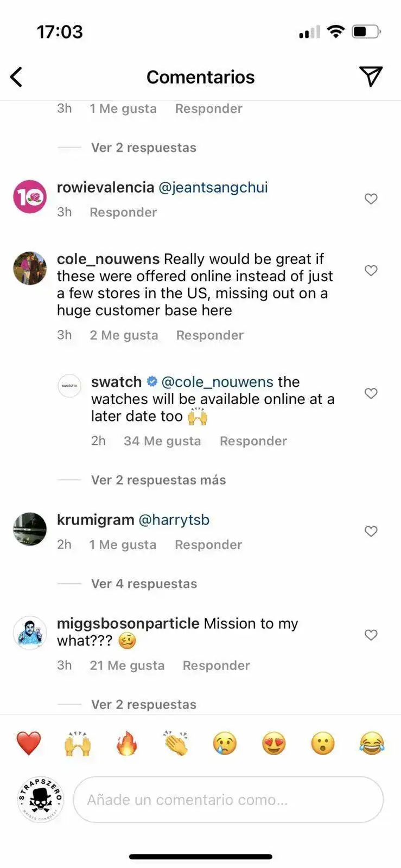Screen dimensions: 401x868
Task: Reply to cole_nouwens' comment via Responder
Action: click(x=209, y=335)
